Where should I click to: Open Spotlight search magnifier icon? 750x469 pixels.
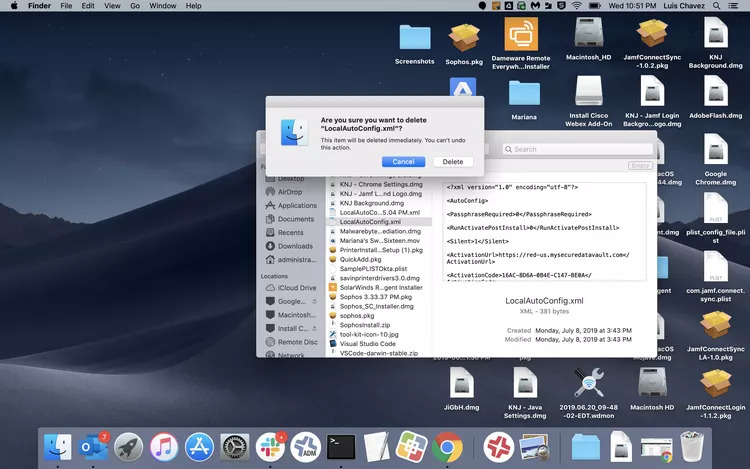tap(717, 6)
